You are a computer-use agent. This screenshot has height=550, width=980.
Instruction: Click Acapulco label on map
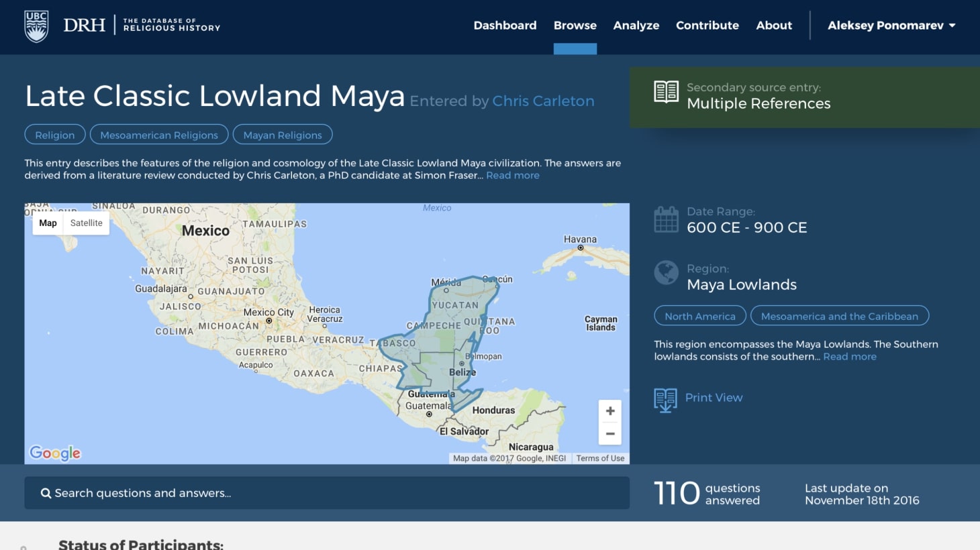(x=256, y=366)
